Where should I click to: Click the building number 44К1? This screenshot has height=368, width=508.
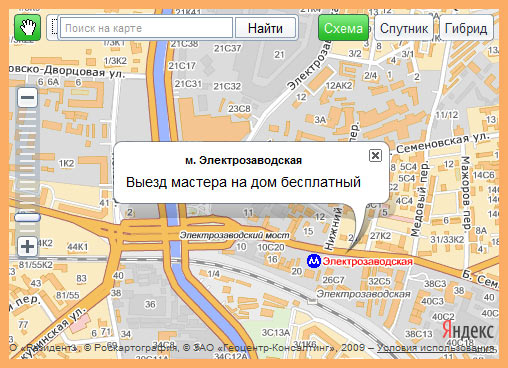click(x=78, y=247)
